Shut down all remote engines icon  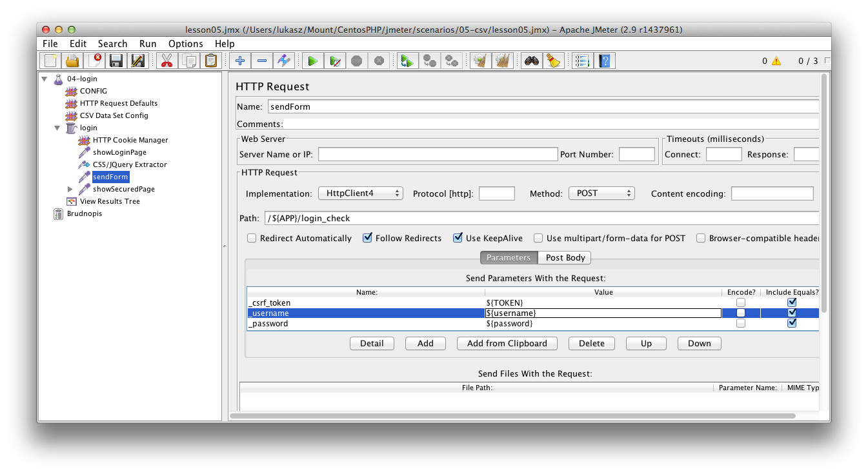452,61
